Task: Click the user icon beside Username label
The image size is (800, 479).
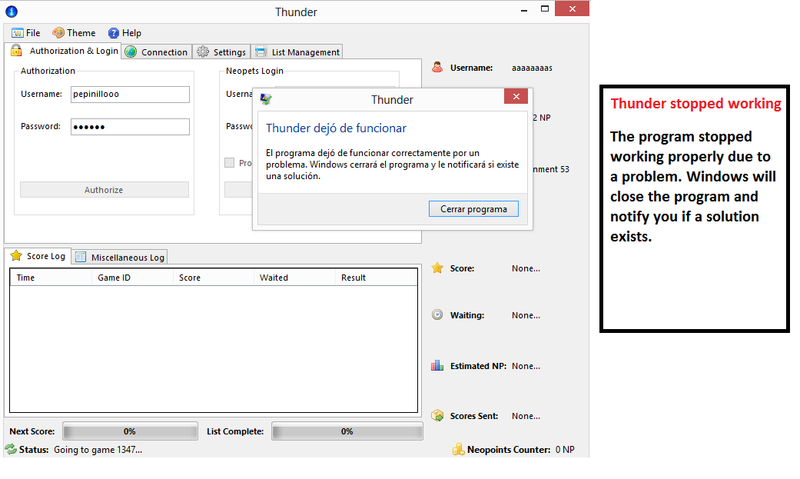Action: pos(437,68)
